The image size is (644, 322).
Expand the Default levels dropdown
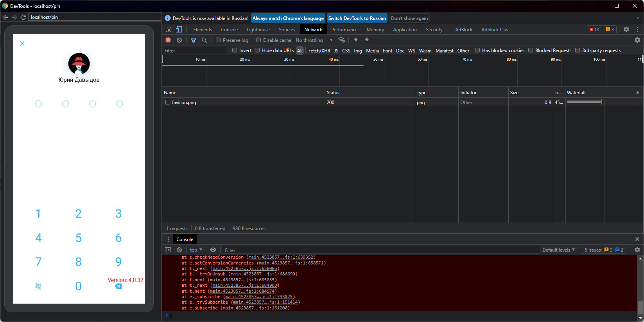coord(558,250)
